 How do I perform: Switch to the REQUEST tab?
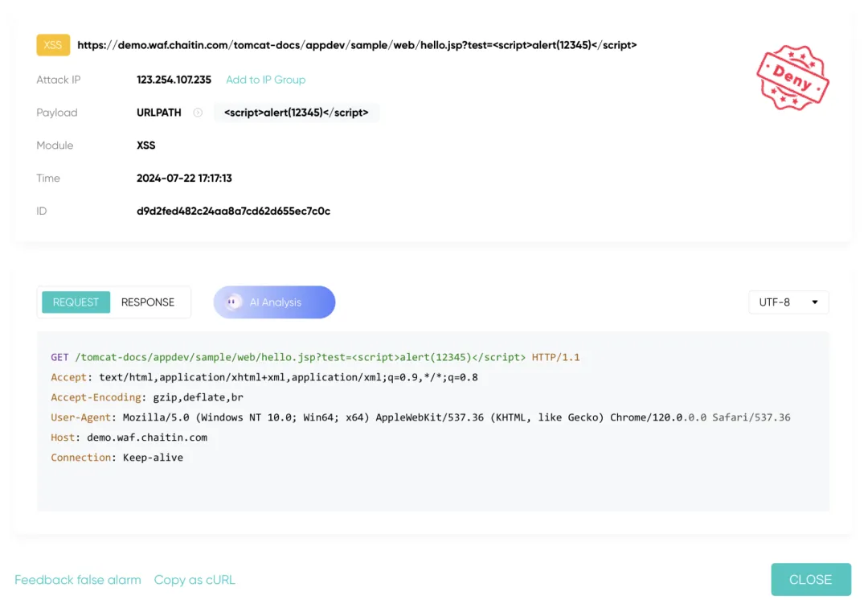coord(76,302)
